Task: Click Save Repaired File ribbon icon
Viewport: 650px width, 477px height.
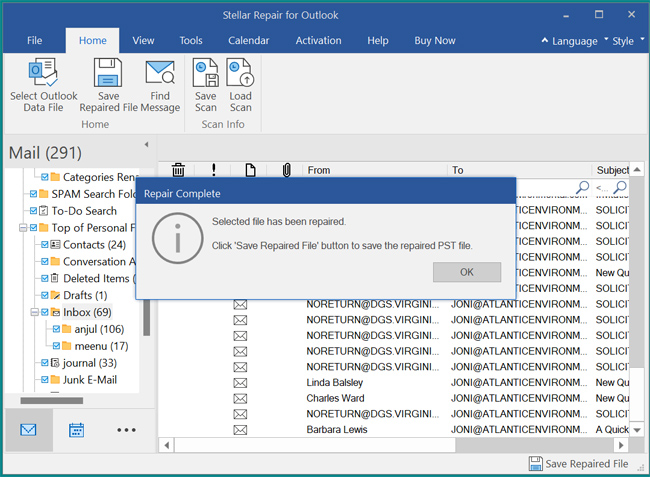Action: [x=108, y=73]
